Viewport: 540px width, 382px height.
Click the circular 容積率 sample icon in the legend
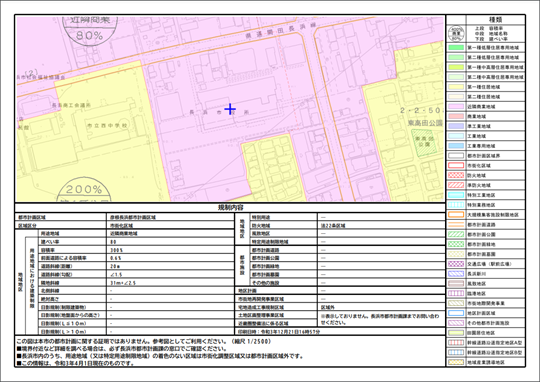pos(456,33)
